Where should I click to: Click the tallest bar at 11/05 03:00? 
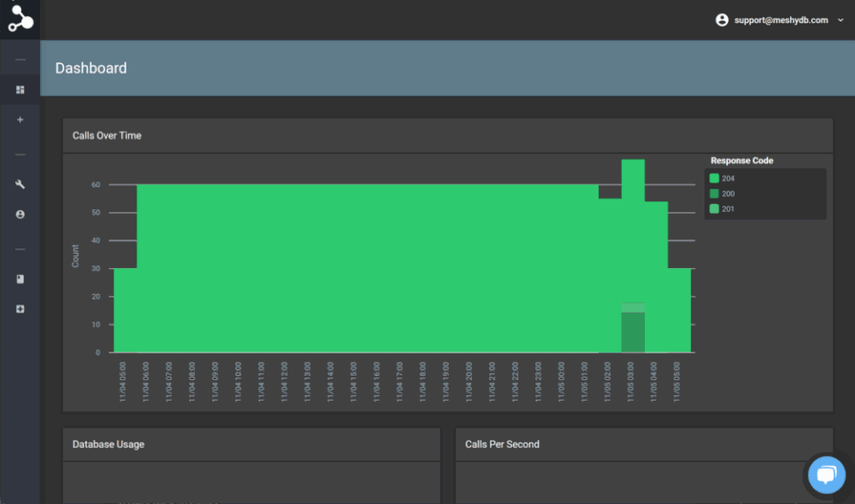633,229
